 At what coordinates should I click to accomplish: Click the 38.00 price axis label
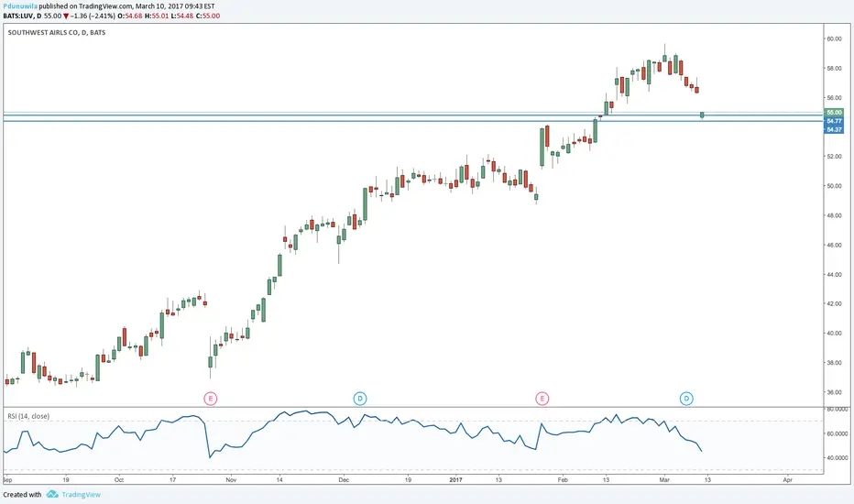click(835, 362)
